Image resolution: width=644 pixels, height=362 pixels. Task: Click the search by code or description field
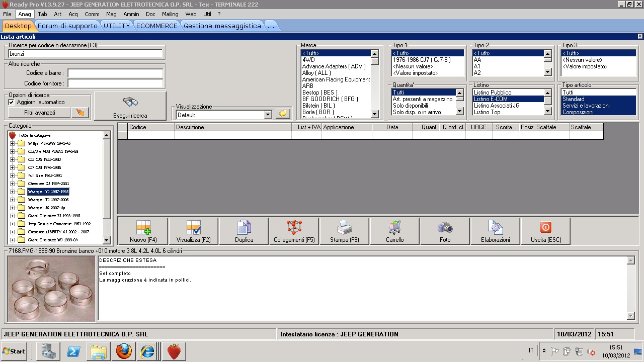click(86, 54)
